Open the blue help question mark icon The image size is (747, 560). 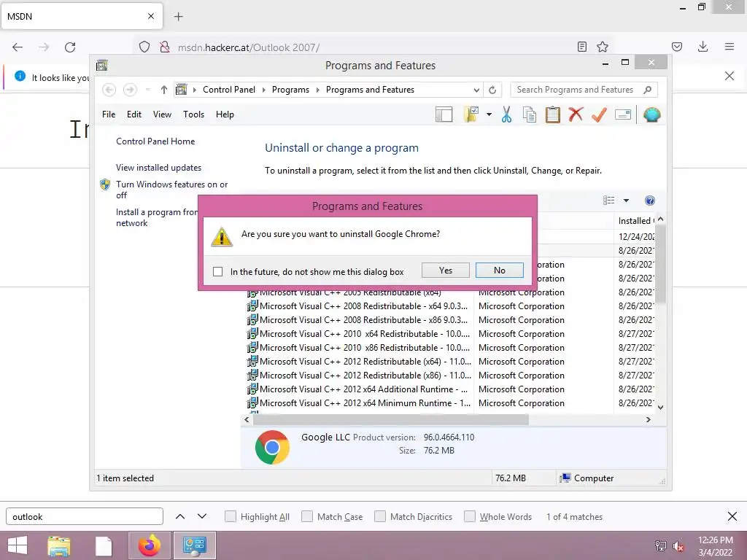point(649,201)
